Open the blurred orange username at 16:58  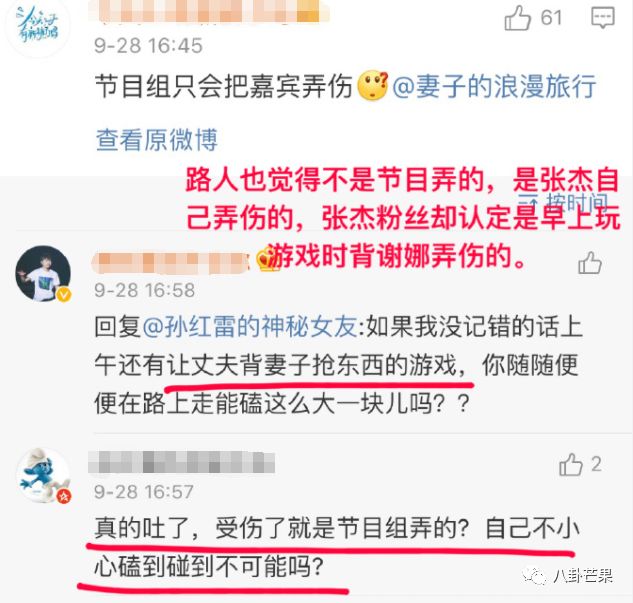coord(171,263)
